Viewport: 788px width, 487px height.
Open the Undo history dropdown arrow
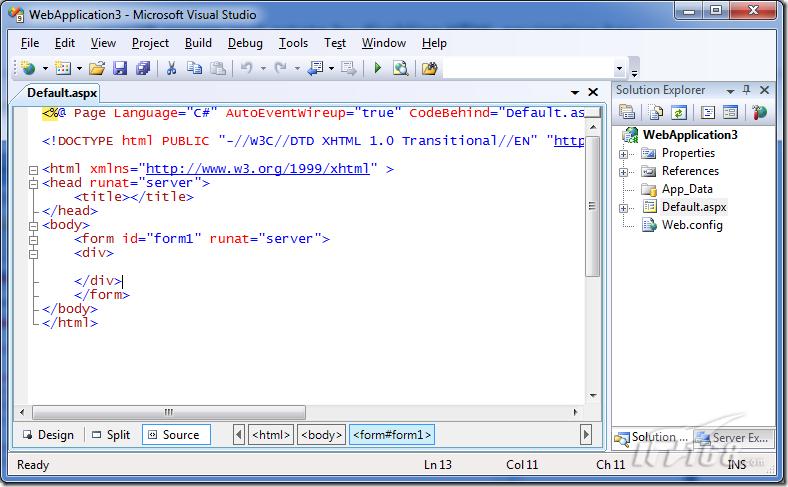(x=263, y=68)
